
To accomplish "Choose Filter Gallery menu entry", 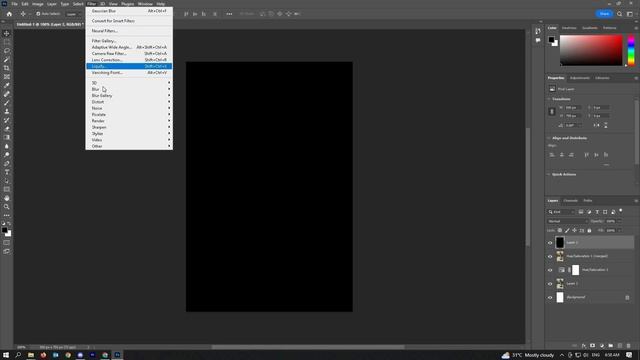I will tap(129, 41).
